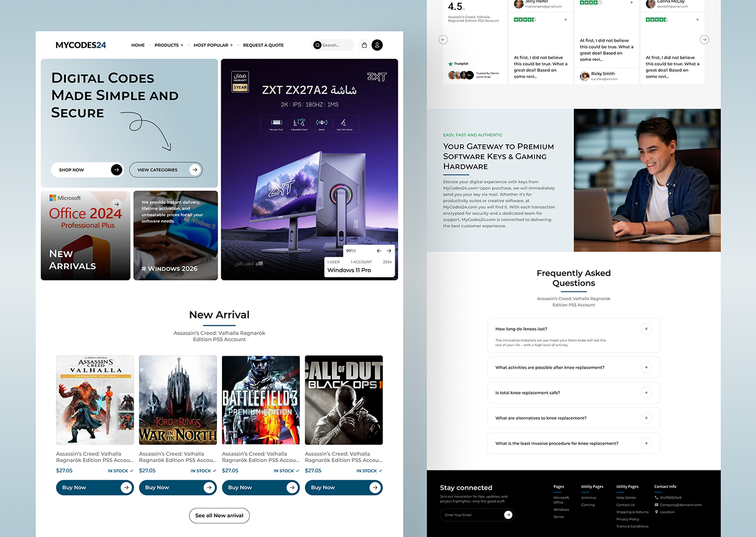Expand 'What are alternatives to knee replacement?'
This screenshot has width=756, height=537.
646,418
